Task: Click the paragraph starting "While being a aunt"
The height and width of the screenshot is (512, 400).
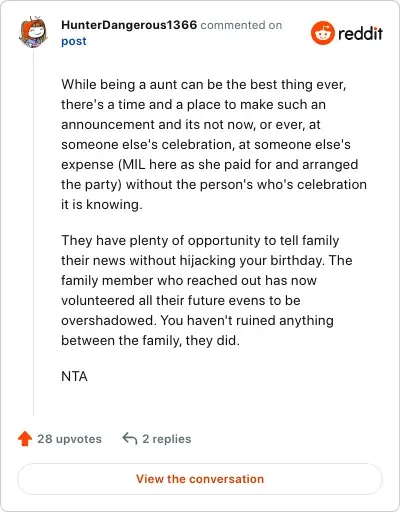Action: [x=214, y=144]
